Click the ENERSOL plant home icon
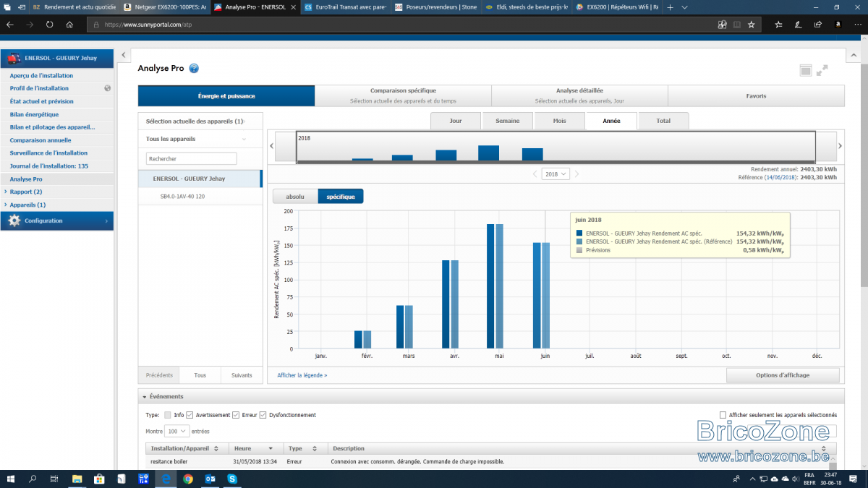The width and height of the screenshot is (868, 488). click(14, 58)
